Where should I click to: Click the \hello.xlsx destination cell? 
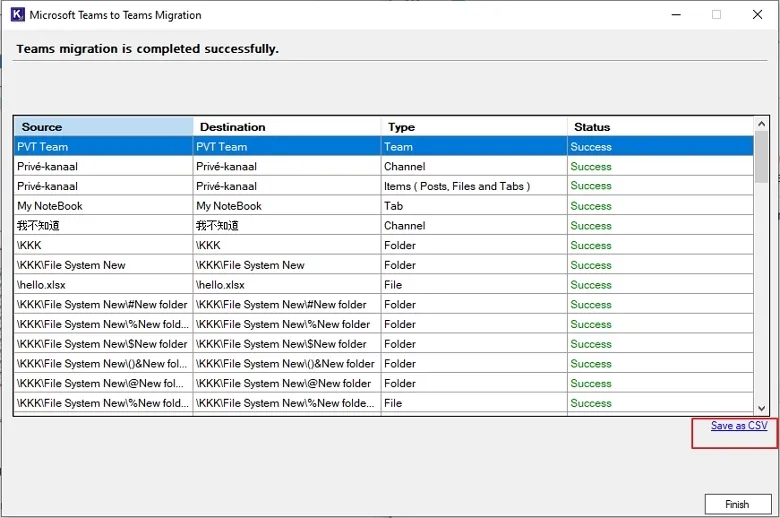tap(287, 285)
